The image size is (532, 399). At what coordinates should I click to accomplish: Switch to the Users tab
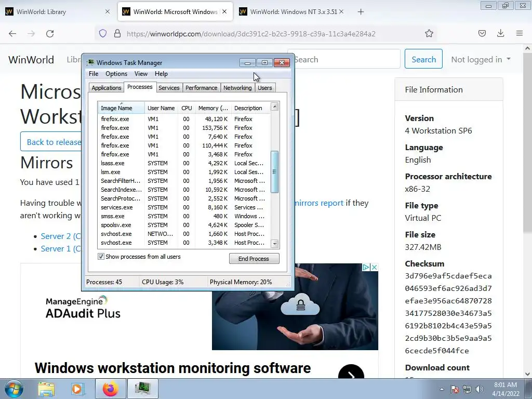[264, 87]
